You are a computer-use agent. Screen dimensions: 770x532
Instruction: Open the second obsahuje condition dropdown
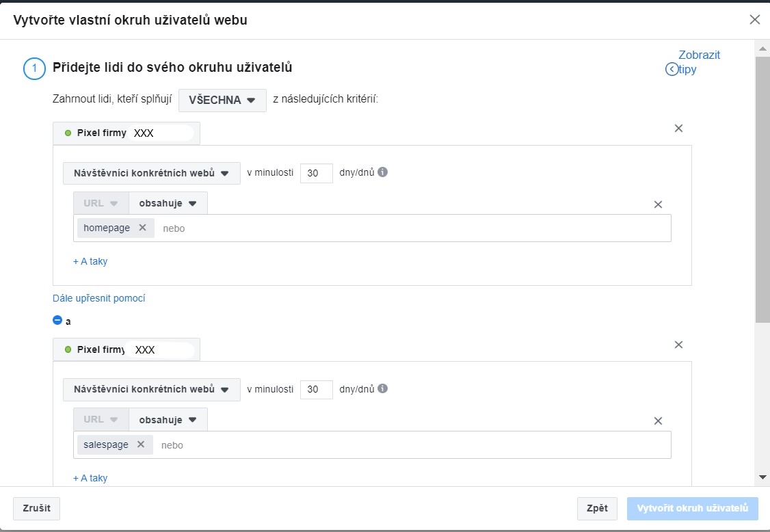click(168, 420)
